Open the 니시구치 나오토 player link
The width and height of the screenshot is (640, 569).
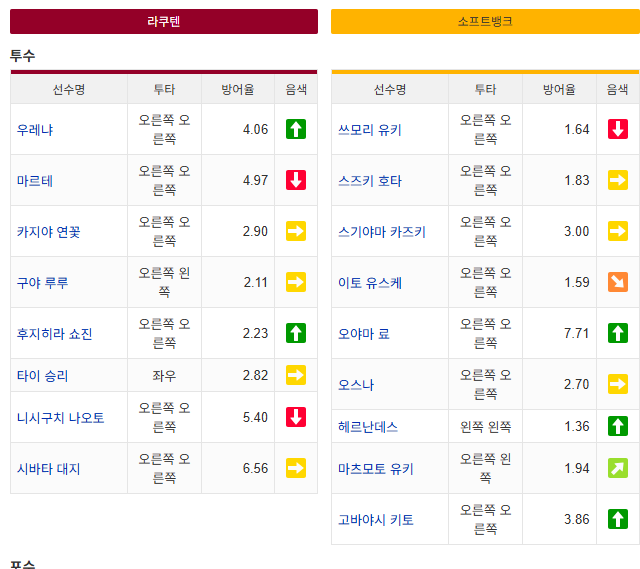click(60, 418)
